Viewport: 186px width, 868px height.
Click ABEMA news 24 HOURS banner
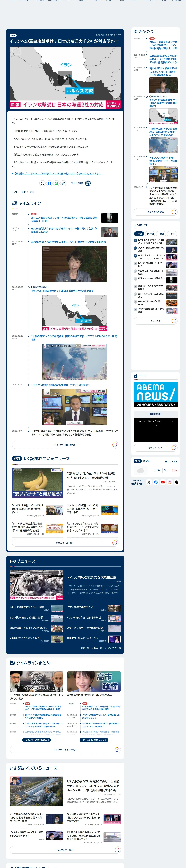[x=156, y=395]
